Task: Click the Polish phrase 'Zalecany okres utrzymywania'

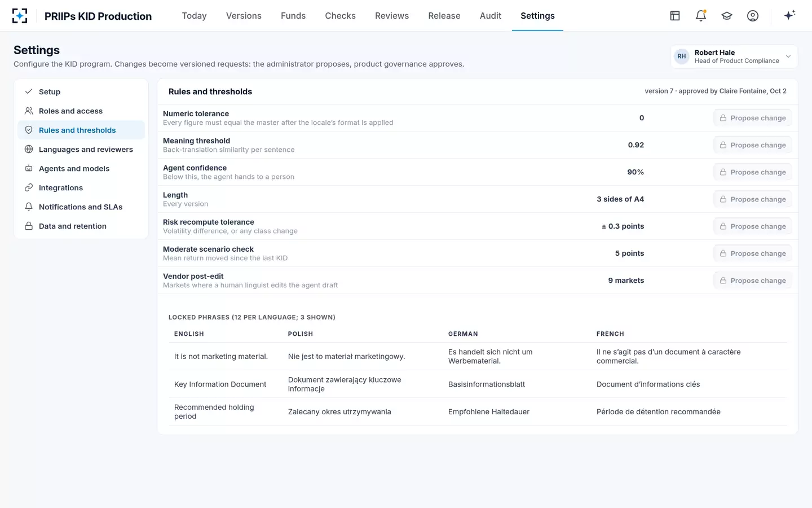Action: (x=339, y=411)
